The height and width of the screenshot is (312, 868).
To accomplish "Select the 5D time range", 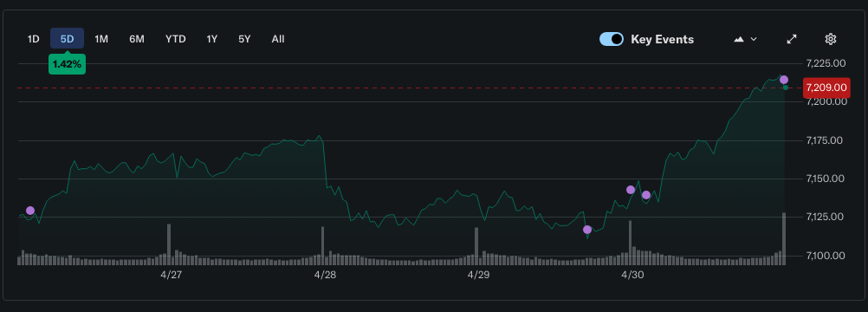I will (67, 39).
